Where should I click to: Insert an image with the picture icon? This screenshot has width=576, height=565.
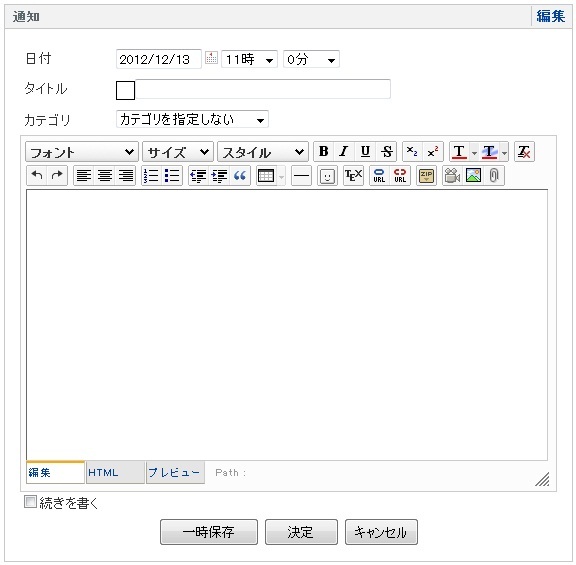coord(474,176)
